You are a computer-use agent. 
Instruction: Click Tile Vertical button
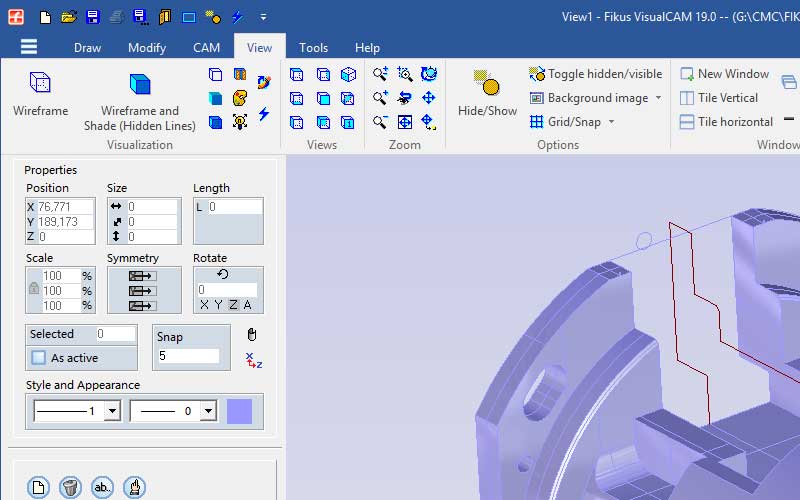[718, 98]
